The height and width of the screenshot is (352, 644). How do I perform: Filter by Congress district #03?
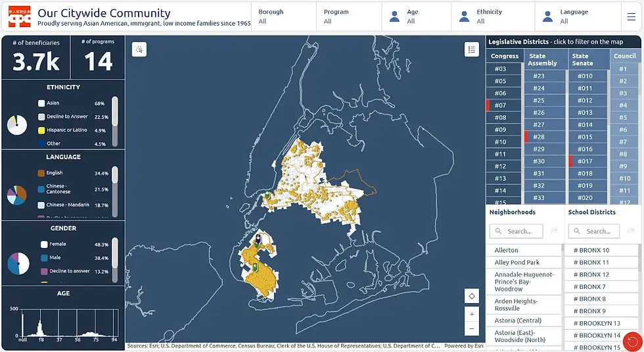(503, 68)
